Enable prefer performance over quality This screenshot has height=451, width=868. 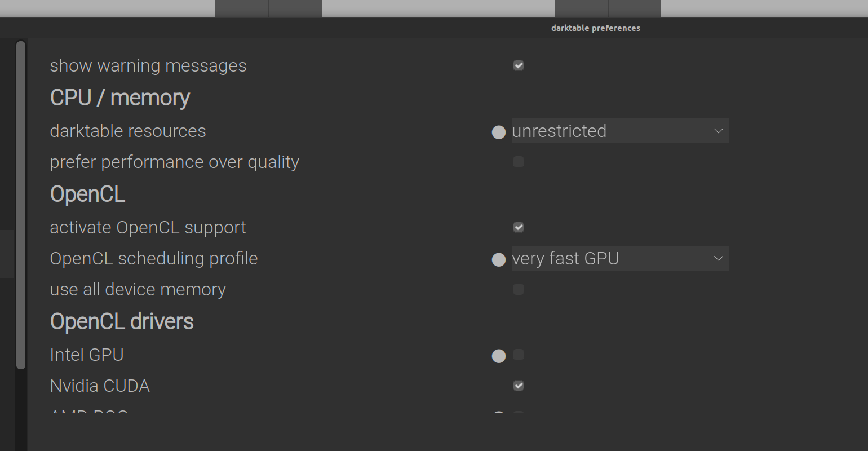click(519, 162)
